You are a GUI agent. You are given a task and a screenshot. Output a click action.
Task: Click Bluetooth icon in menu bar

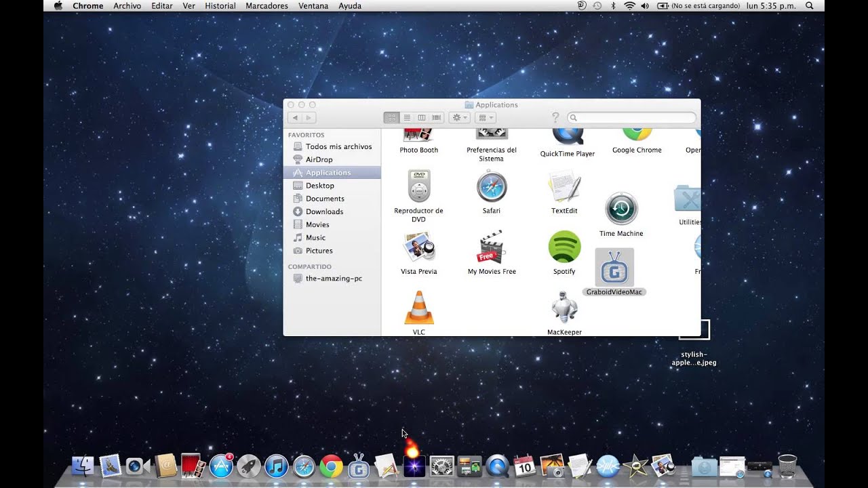tap(614, 5)
